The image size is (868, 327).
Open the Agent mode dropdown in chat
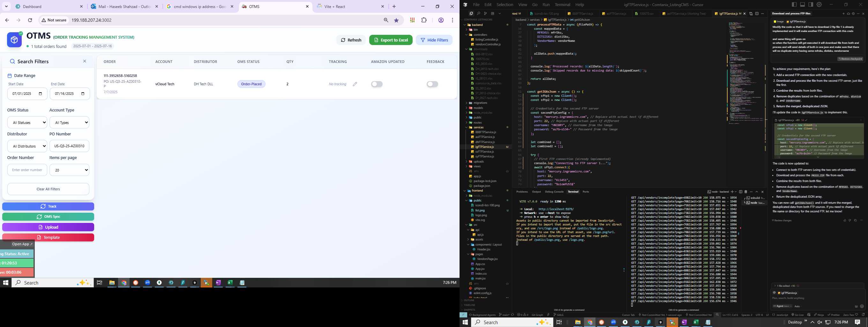pyautogui.click(x=782, y=306)
